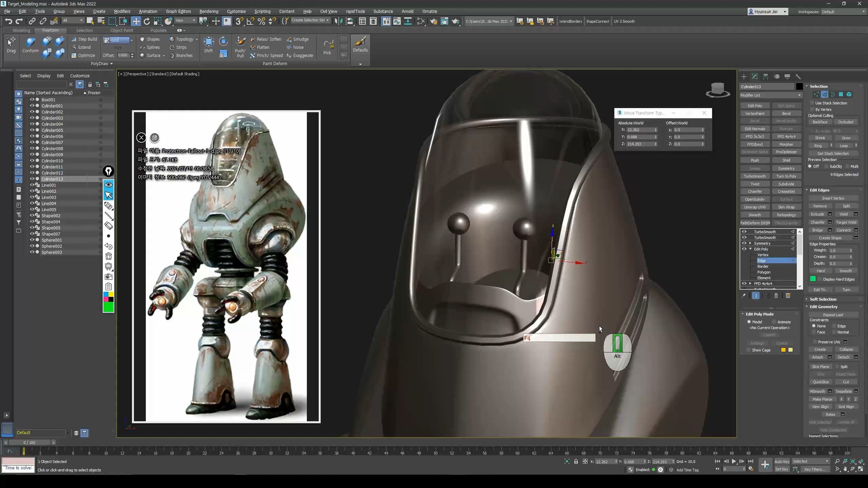Click the Select and Rotate tool
Screen dimensions: 868x488
click(146, 21)
